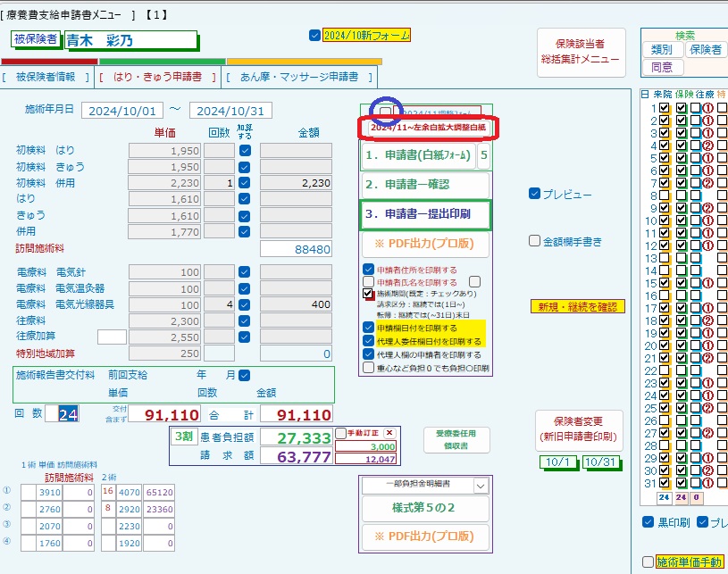
Task: Click the 新規・継続を確認 label
Action: (578, 307)
